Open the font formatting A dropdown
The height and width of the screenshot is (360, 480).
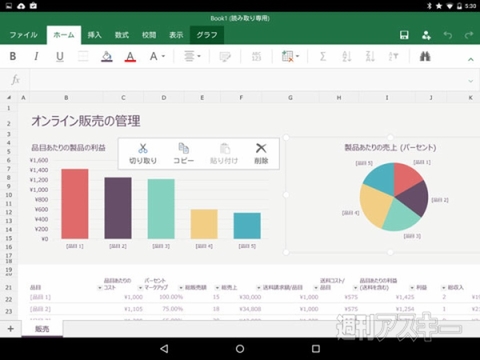click(157, 56)
